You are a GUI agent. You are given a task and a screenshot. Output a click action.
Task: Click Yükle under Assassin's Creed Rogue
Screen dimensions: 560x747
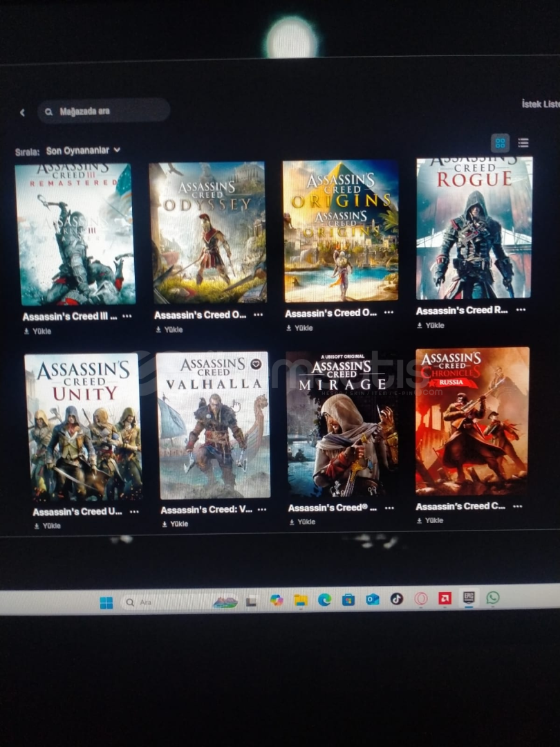pyautogui.click(x=431, y=325)
